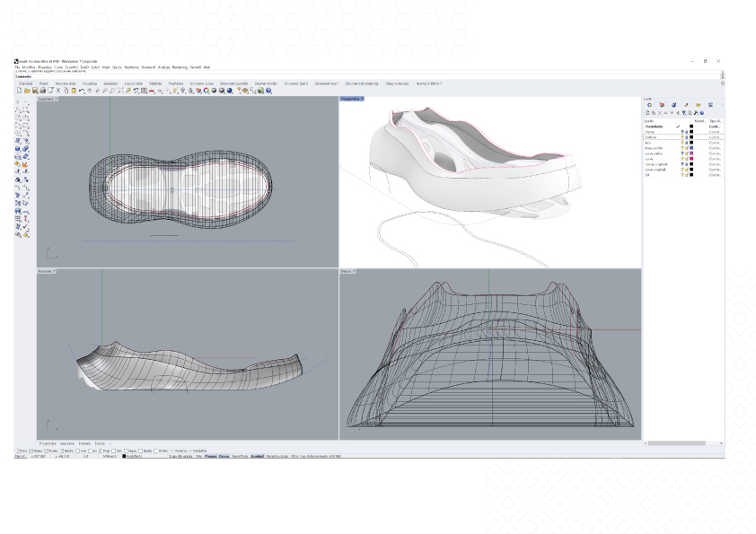Viewport: 756px width, 534px height.
Task: Click the Paste clipboard icon
Action: point(74,91)
